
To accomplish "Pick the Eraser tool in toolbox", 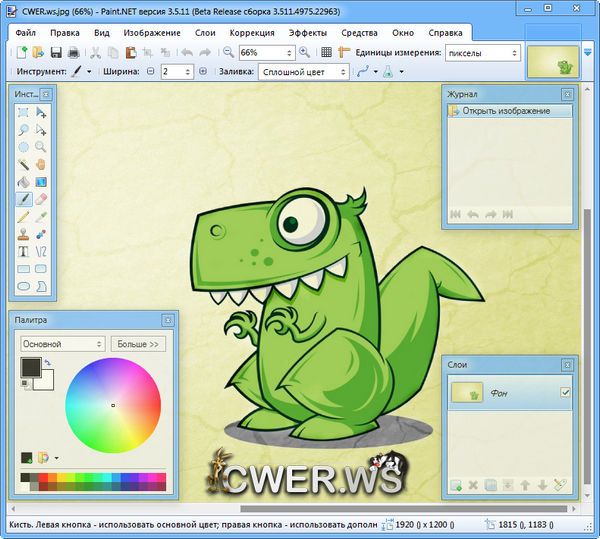I will [x=41, y=198].
